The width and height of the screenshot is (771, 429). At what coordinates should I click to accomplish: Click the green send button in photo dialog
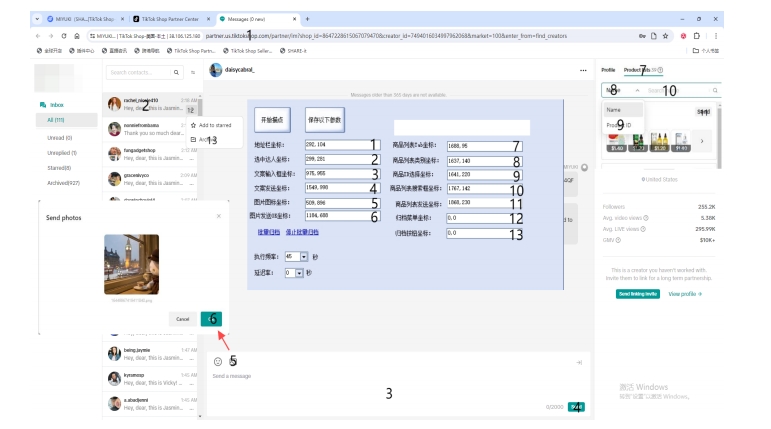[x=211, y=319]
